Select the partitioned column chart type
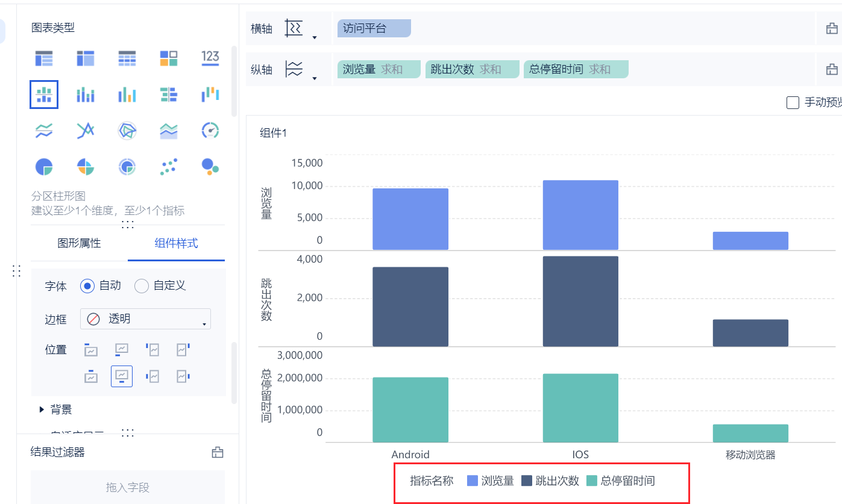 coord(44,95)
